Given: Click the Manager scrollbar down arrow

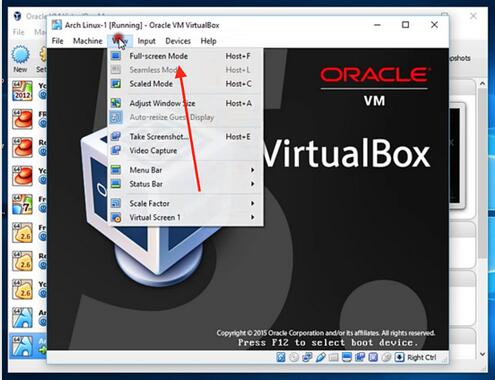Looking at the screenshot, I should click(x=482, y=354).
